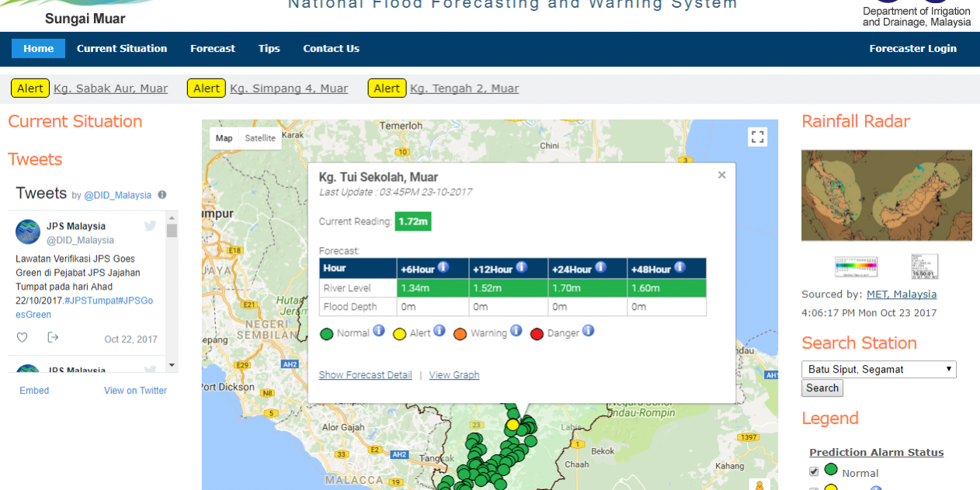
Task: Click info icon beside @DID_Malaysia
Action: pyautogui.click(x=162, y=195)
